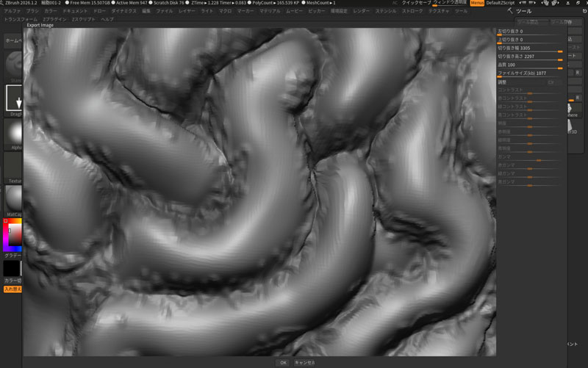Click the ファイルサイズ(kb) 1077 slider

pyautogui.click(x=530, y=73)
